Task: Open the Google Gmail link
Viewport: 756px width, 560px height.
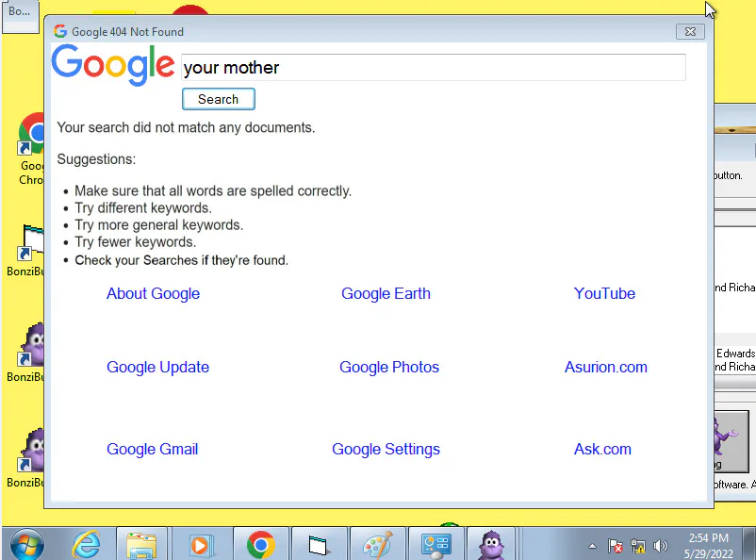Action: [152, 449]
